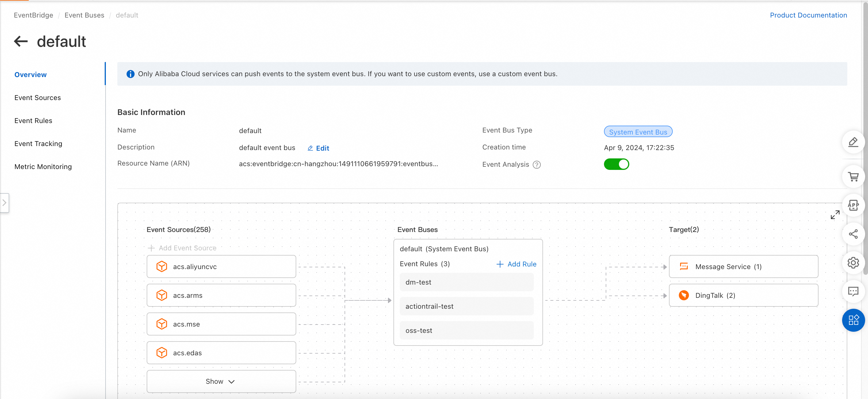Screen dimensions: 868x399
Task: Click the fullscreen expand icon on diagram
Action: point(835,215)
